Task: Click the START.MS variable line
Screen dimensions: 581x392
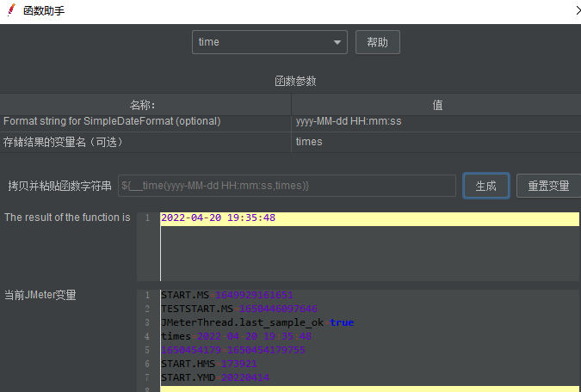Action: pyautogui.click(x=227, y=295)
